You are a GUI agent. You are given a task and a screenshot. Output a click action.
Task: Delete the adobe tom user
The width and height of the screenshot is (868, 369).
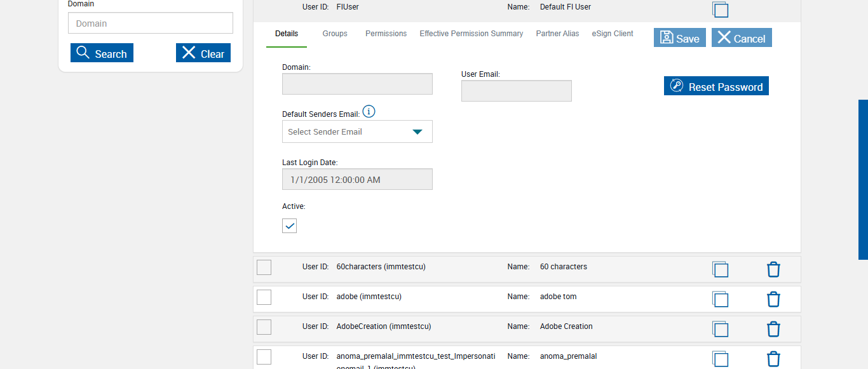point(773,299)
